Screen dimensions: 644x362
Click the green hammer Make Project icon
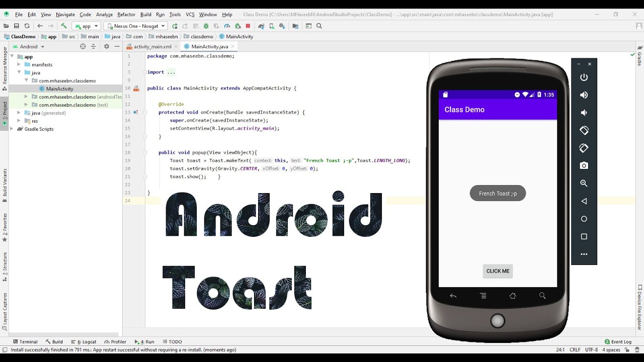[64, 26]
